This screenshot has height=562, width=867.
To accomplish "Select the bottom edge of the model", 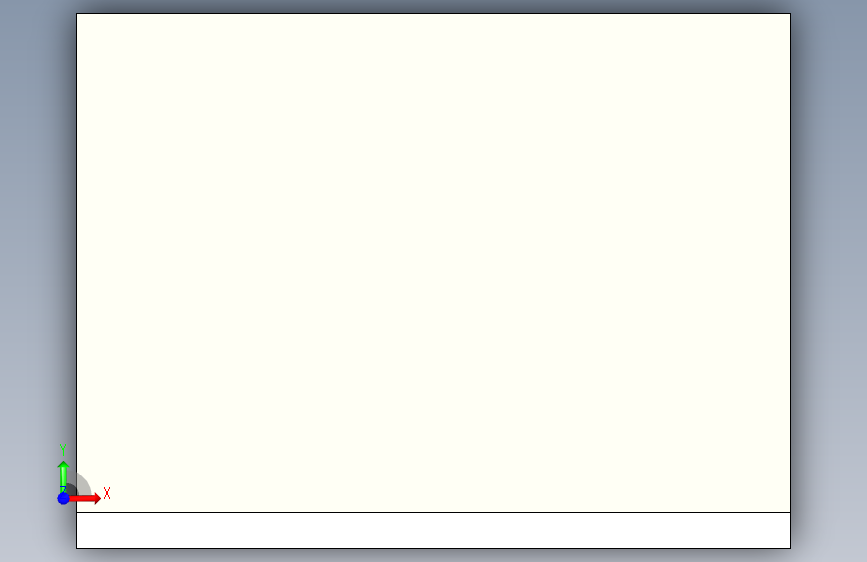I will coord(434,548).
